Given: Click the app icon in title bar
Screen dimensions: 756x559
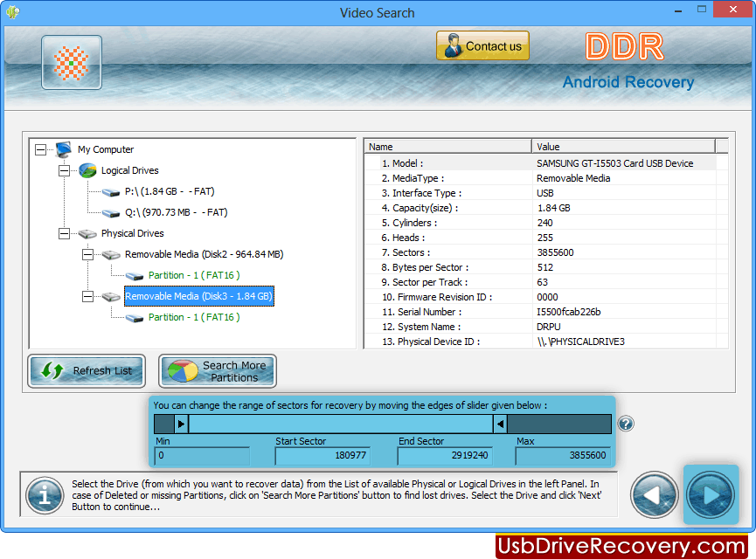Looking at the screenshot, I should pos(13,12).
